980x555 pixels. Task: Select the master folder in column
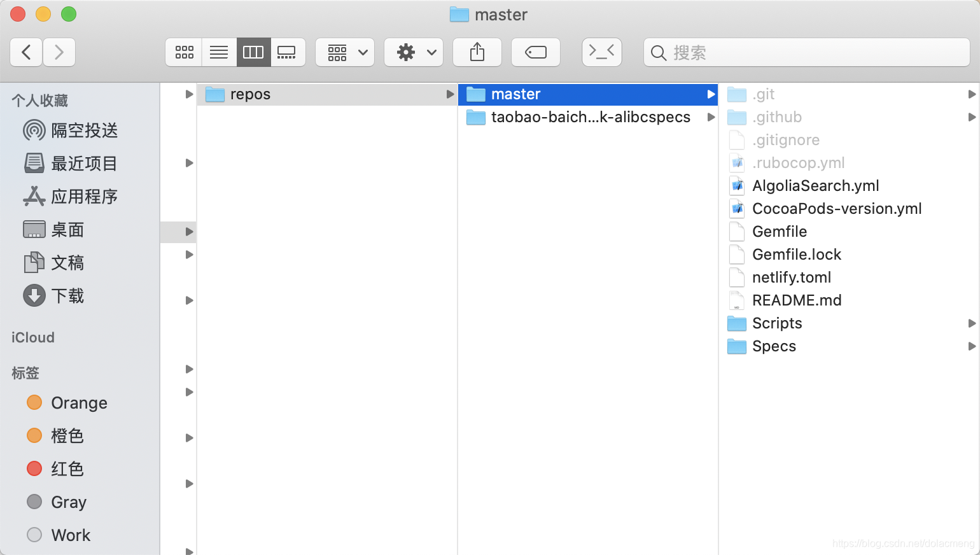[x=588, y=94]
